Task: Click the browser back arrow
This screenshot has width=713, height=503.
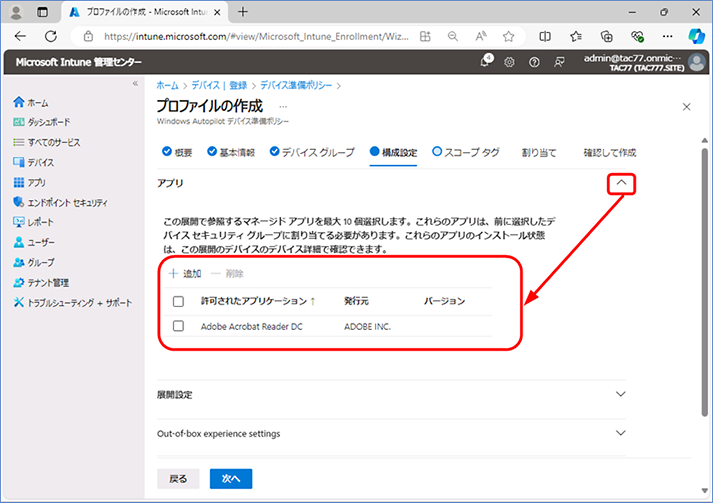Action: (20, 36)
